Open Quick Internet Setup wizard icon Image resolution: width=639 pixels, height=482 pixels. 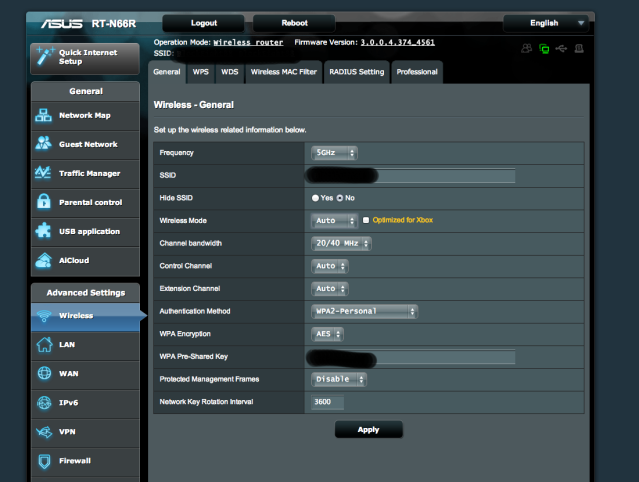(44, 56)
